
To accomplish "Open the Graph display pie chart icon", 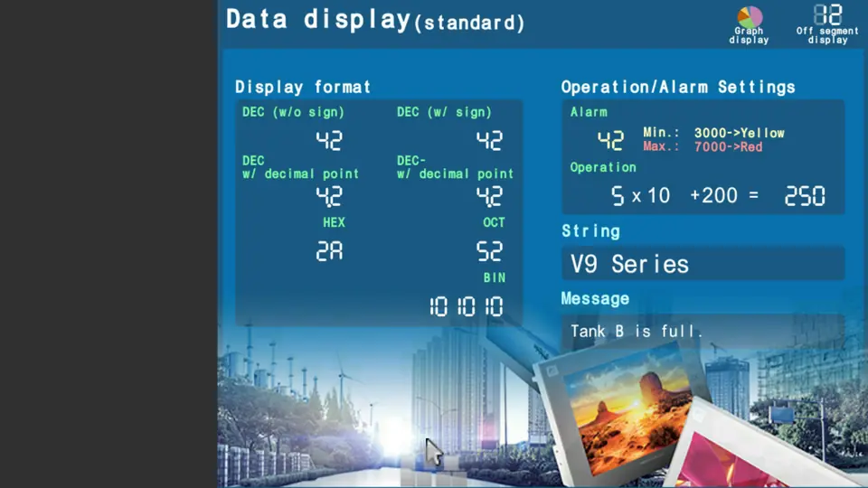I will (x=749, y=25).
